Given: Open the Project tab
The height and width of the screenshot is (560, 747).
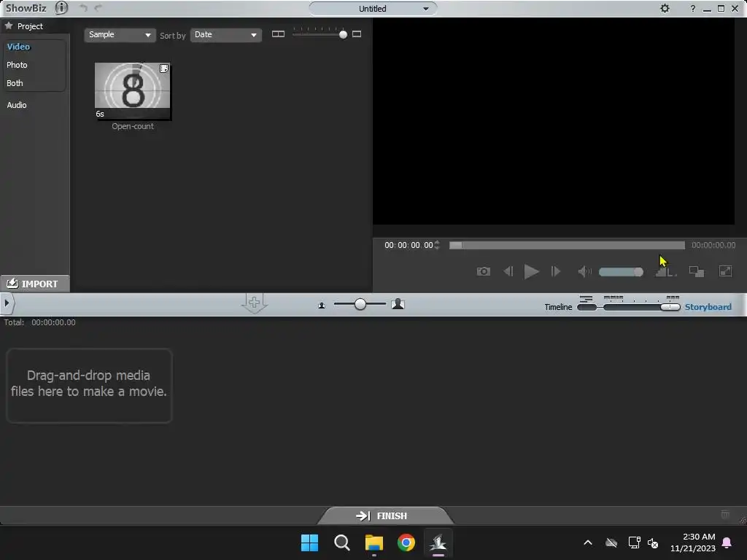Looking at the screenshot, I should (30, 26).
